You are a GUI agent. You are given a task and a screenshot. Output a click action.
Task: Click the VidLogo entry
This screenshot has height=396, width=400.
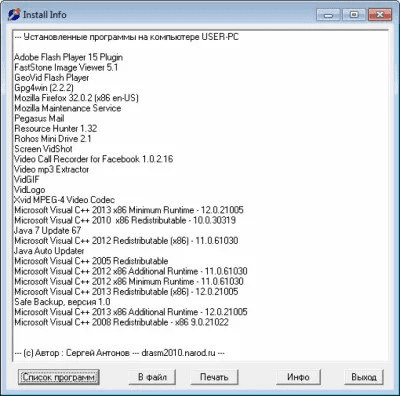point(30,190)
